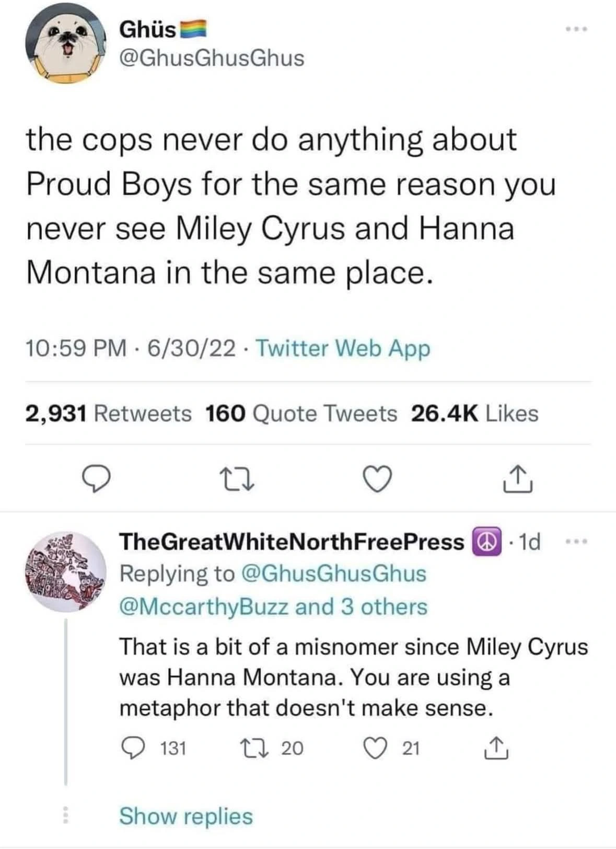Click the @GhusGhusGhus handle in reply
Image resolution: width=616 pixels, height=849 pixels.
click(x=333, y=573)
